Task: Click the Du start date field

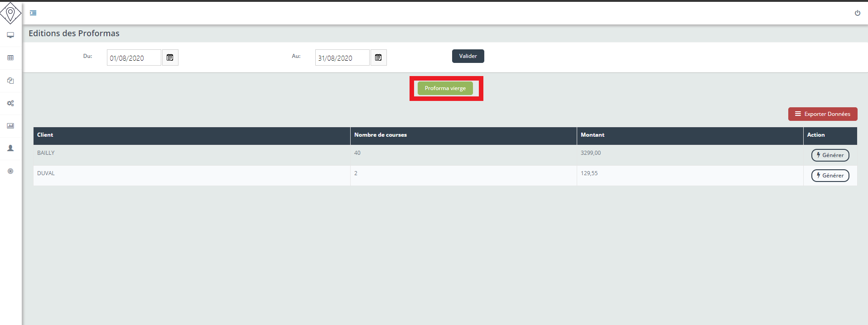Action: coord(134,58)
